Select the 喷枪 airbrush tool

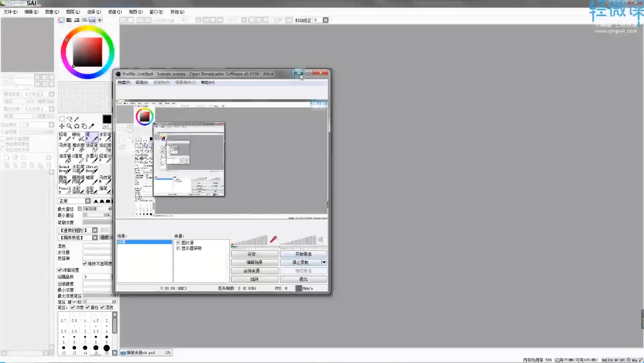click(x=78, y=137)
